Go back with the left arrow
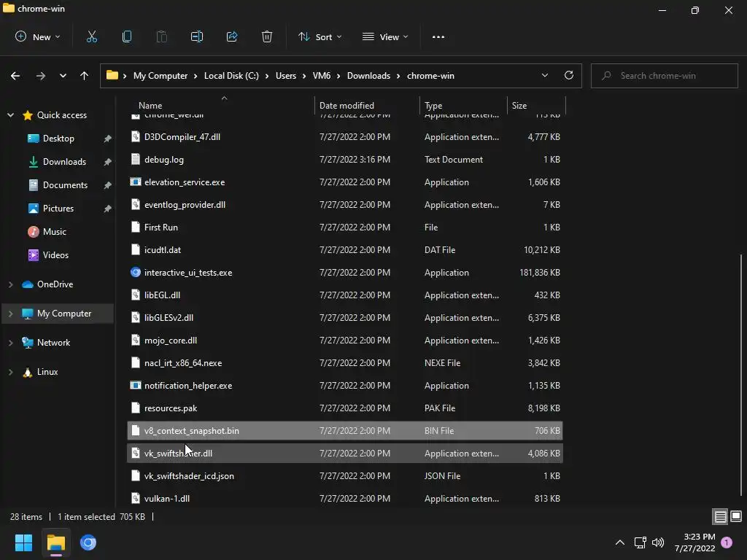 [15, 76]
